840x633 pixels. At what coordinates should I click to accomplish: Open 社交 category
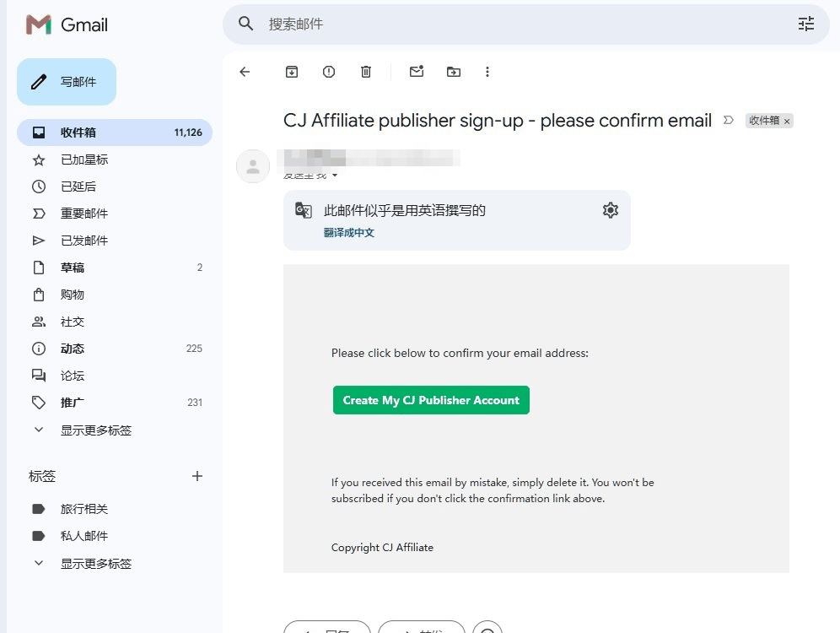click(x=115, y=322)
